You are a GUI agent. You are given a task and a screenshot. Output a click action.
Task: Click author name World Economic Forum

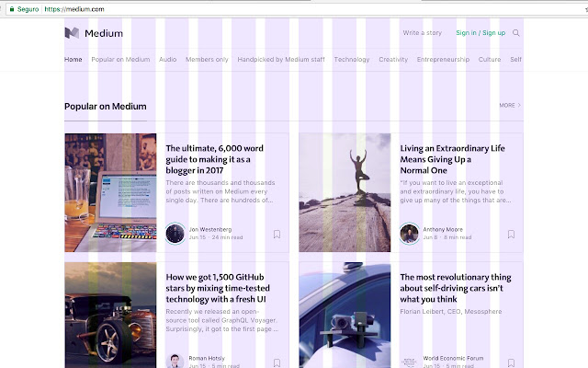453,358
